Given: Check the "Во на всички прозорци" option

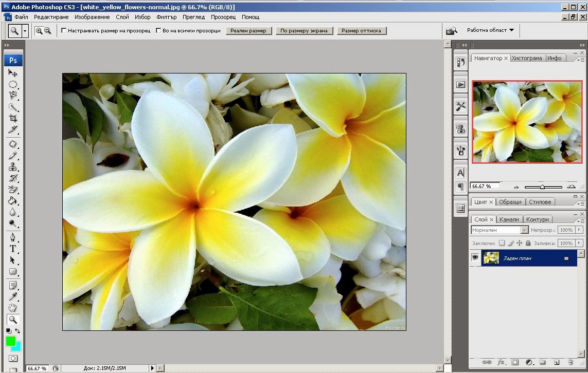Looking at the screenshot, I should tap(158, 30).
